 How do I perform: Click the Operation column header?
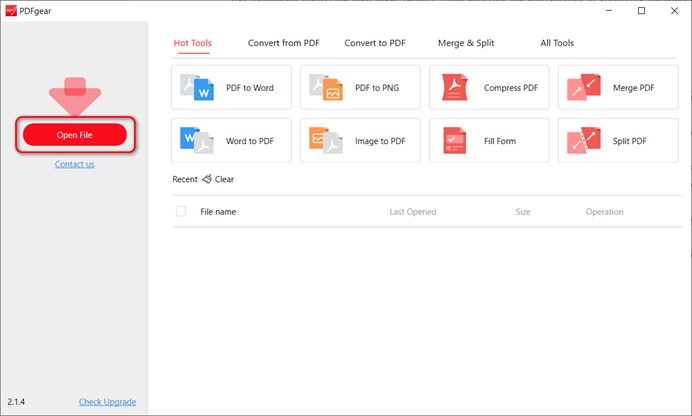pyautogui.click(x=604, y=212)
